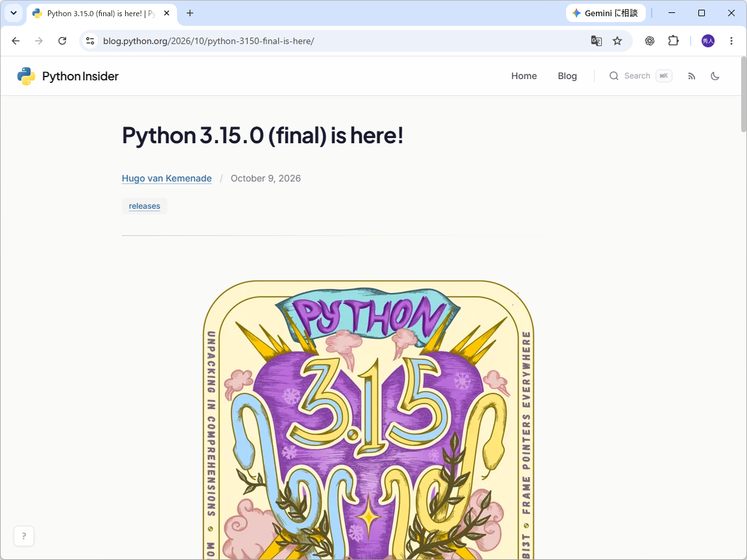The height and width of the screenshot is (560, 747).
Task: Click the article heading Python 3.15.0 (final) is here!
Action: click(263, 135)
